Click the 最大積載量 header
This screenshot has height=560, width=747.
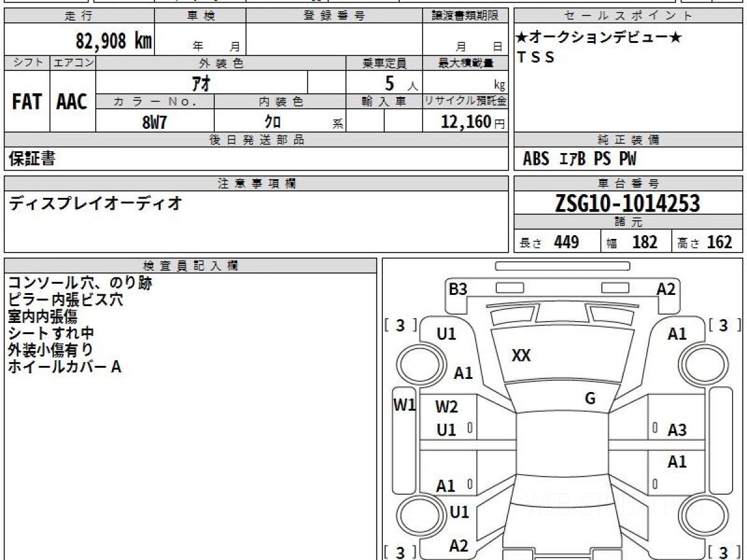pos(466,63)
